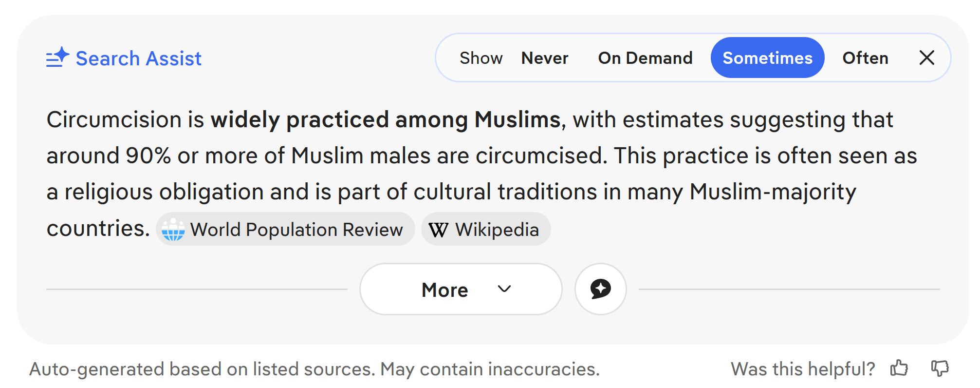Click the Wikipedia W icon
Image resolution: width=980 pixels, height=388 pixels.
coord(438,230)
